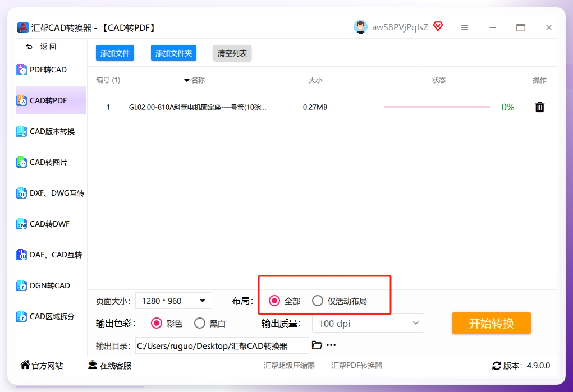Switch to CAD转图片 mode

coord(51,162)
